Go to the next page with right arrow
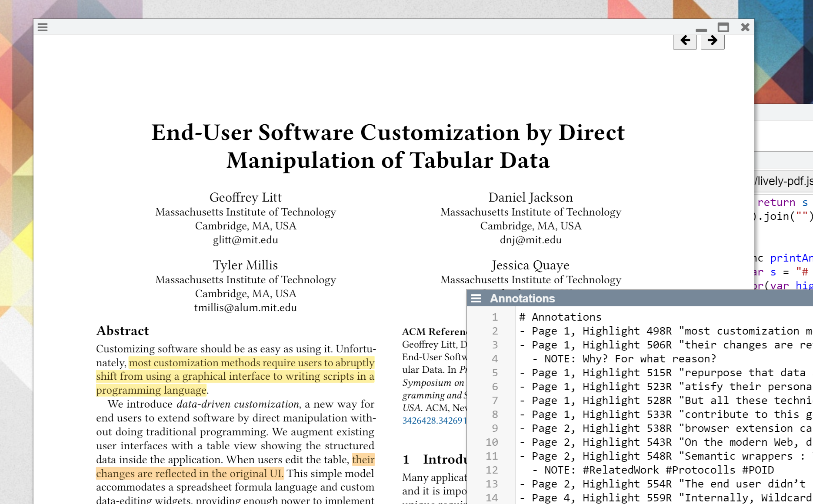Screen dimensions: 813x504 pyautogui.click(x=712, y=41)
